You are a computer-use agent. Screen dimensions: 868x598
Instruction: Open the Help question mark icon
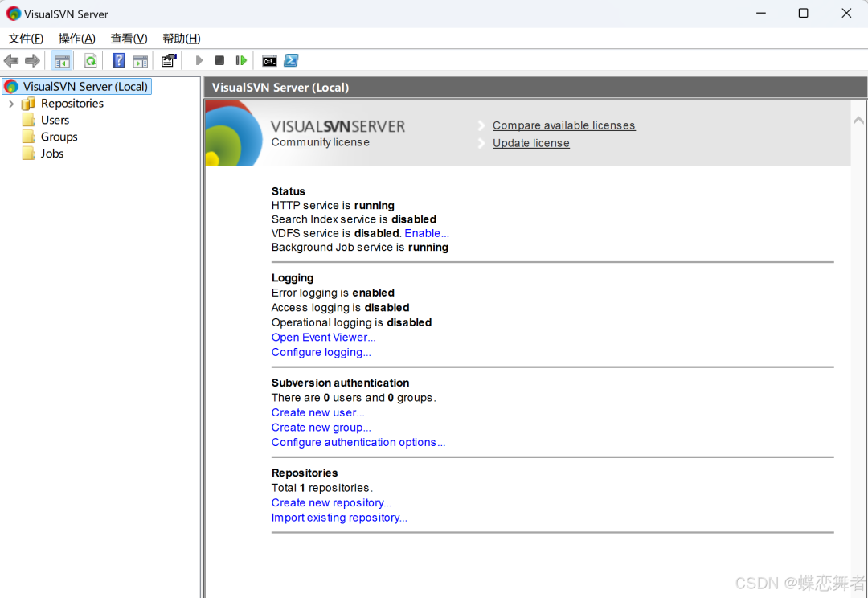click(118, 60)
